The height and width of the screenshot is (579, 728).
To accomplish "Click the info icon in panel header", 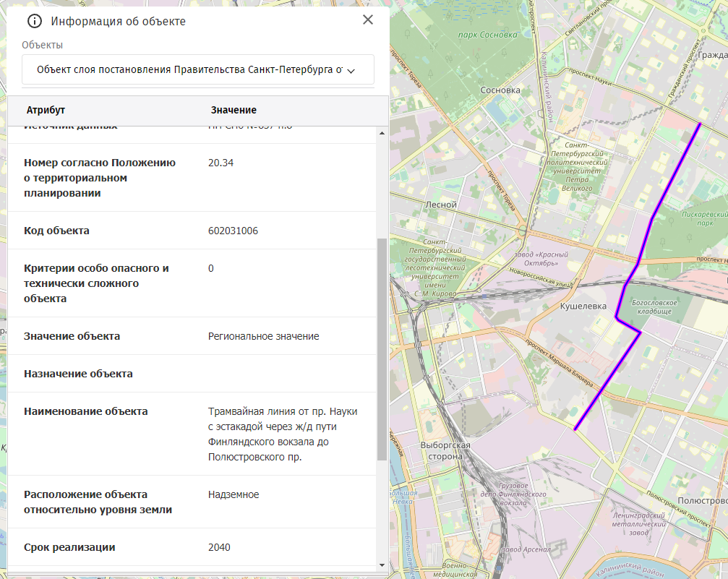I will click(x=34, y=21).
